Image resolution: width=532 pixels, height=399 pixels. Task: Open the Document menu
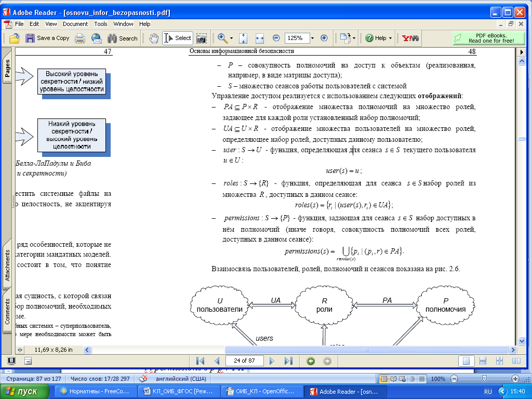[75, 24]
